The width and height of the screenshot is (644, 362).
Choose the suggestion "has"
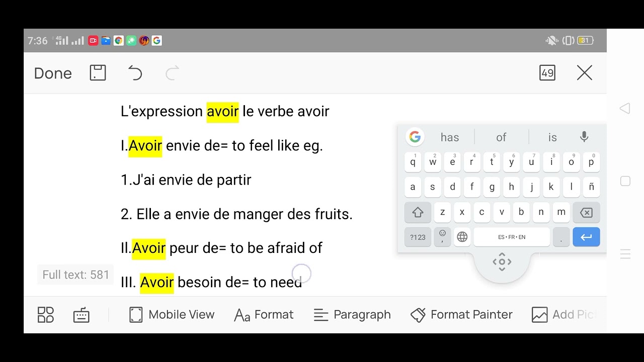coord(450,137)
